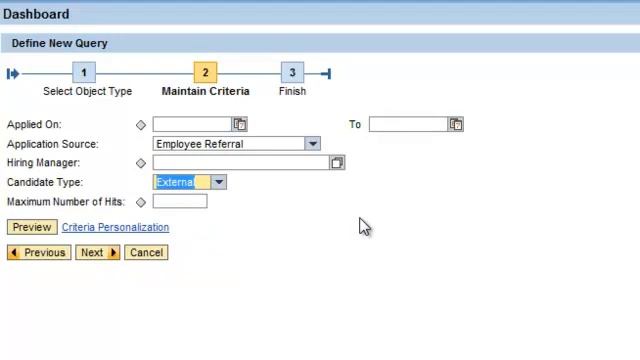
Task: Click the diamond operator icon beside Hiring Manager
Action: point(141,163)
